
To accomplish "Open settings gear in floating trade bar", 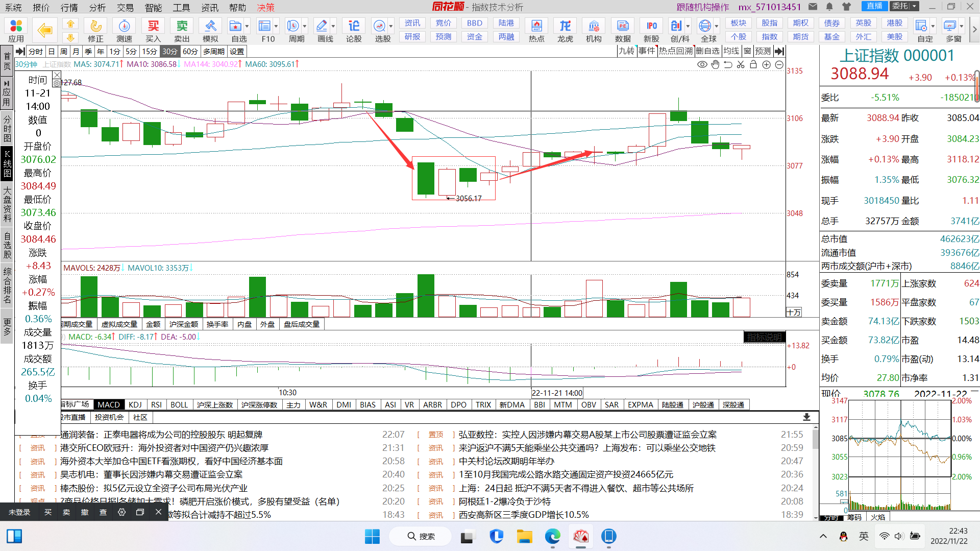I will pyautogui.click(x=121, y=512).
